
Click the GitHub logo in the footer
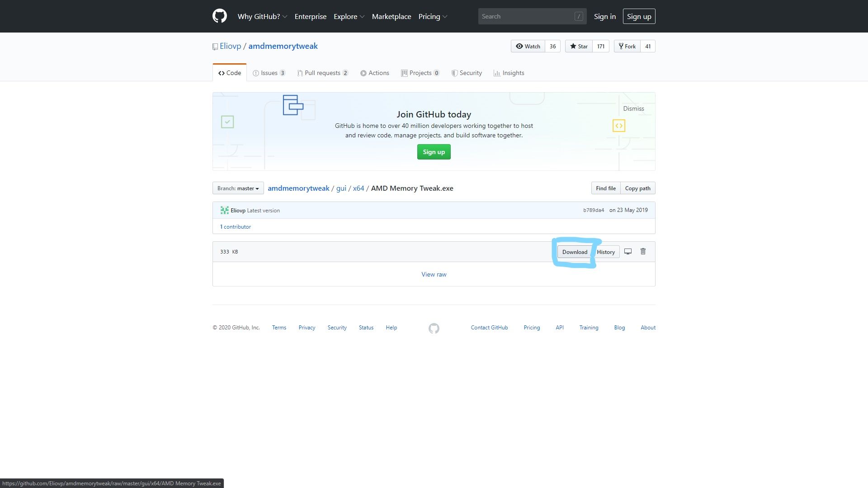[x=434, y=328]
